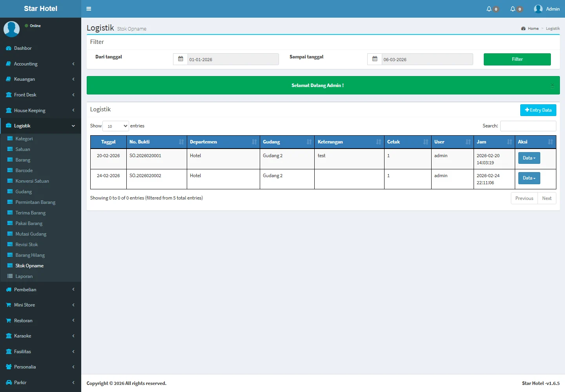
Task: Open Data dropdown for SO.2026020002 row
Action: 529,178
